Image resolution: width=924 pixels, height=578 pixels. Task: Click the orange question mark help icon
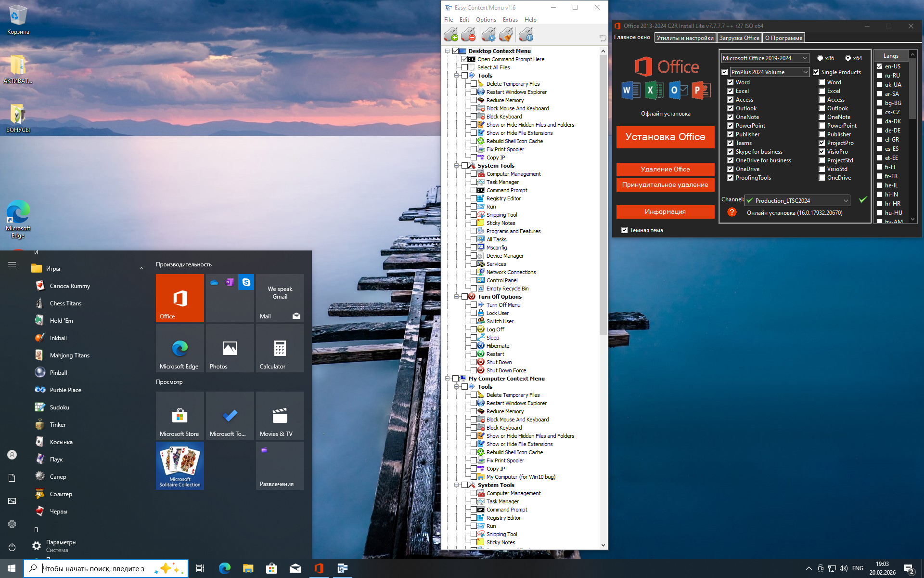click(x=731, y=212)
